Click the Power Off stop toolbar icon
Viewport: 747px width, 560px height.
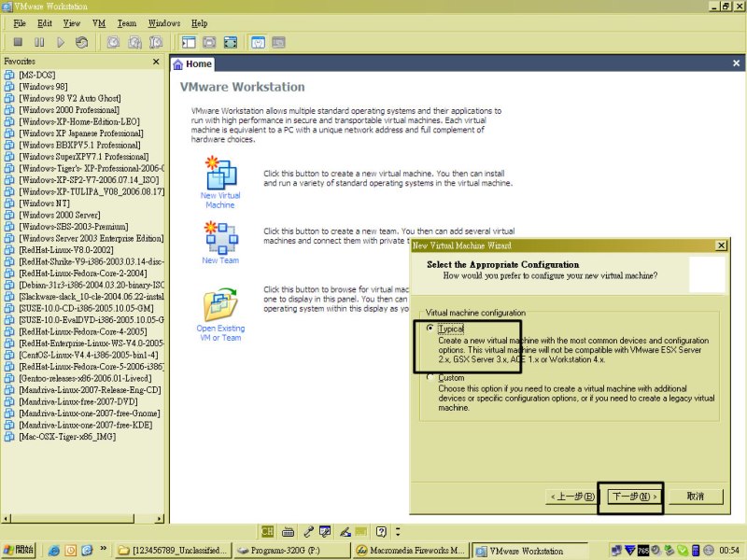(18, 42)
